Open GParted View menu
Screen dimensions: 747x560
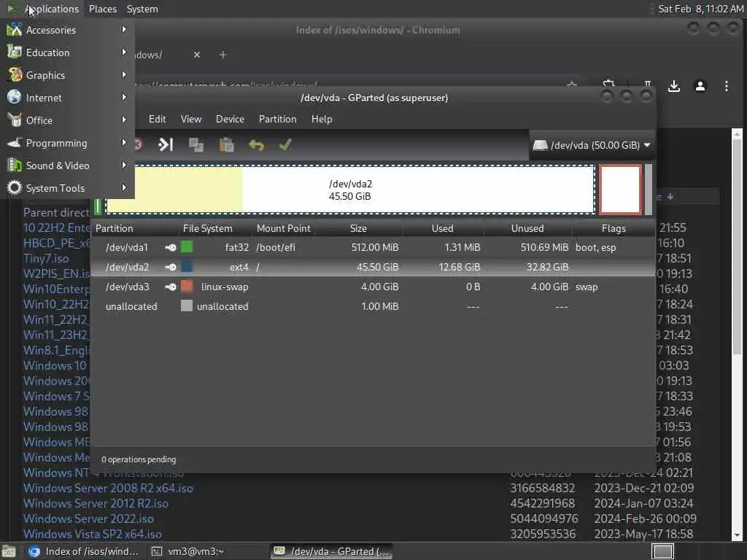191,119
